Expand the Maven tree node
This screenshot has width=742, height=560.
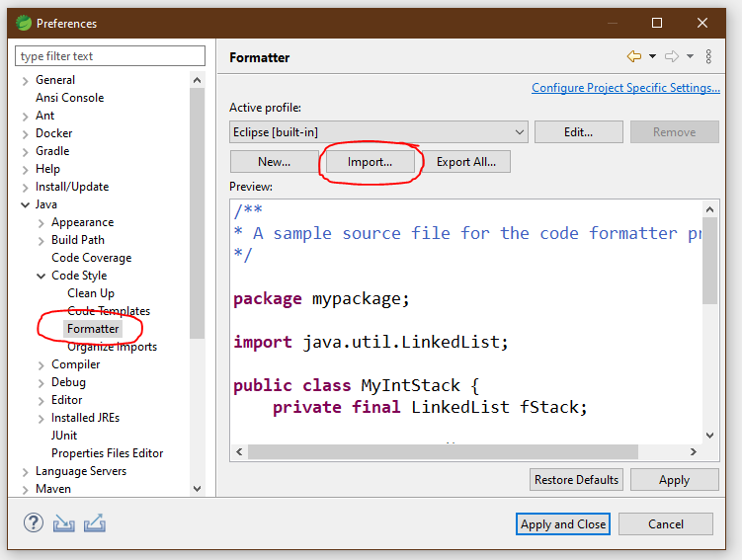(x=26, y=490)
